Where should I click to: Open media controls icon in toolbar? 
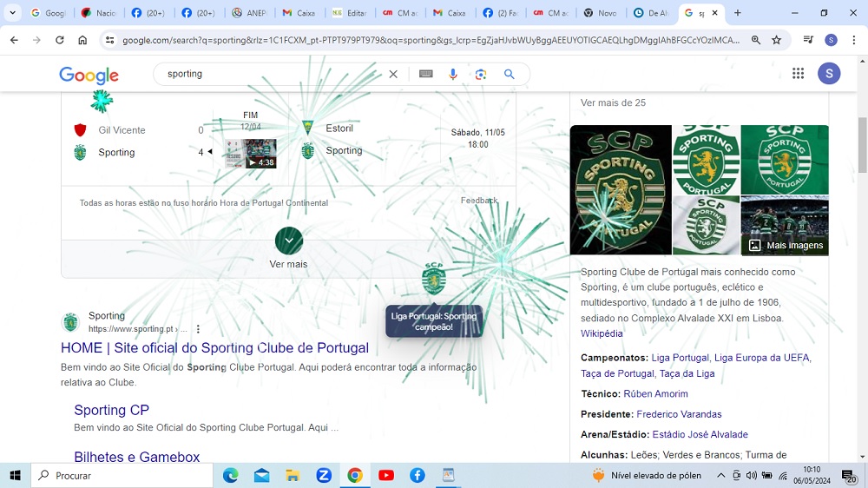pyautogui.click(x=808, y=40)
